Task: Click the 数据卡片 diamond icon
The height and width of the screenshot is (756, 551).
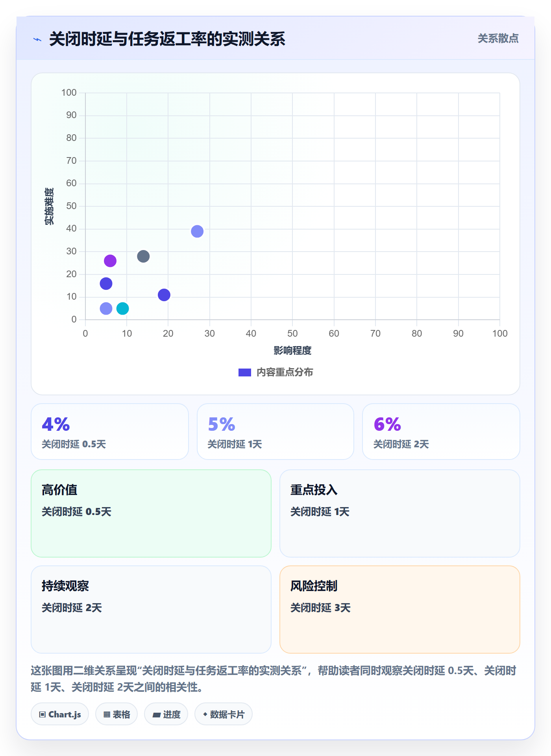Action: 205,714
